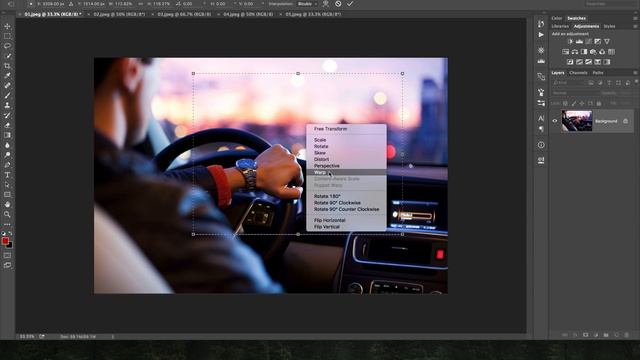Click the Background layer lock icon

click(x=625, y=121)
